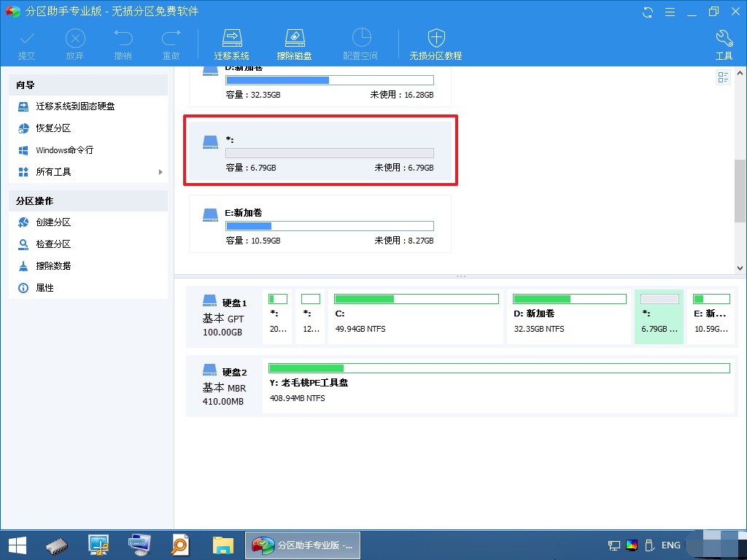This screenshot has width=747, height=560.
Task: Click the ENG input language indicator
Action: coord(671,545)
